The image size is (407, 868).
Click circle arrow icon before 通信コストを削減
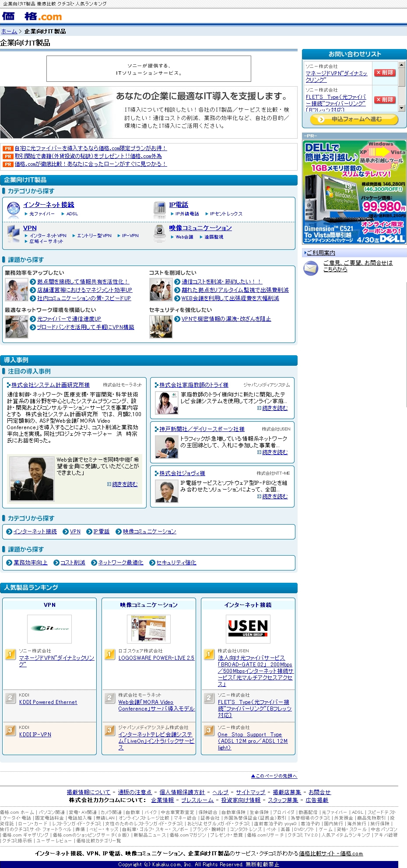click(177, 282)
